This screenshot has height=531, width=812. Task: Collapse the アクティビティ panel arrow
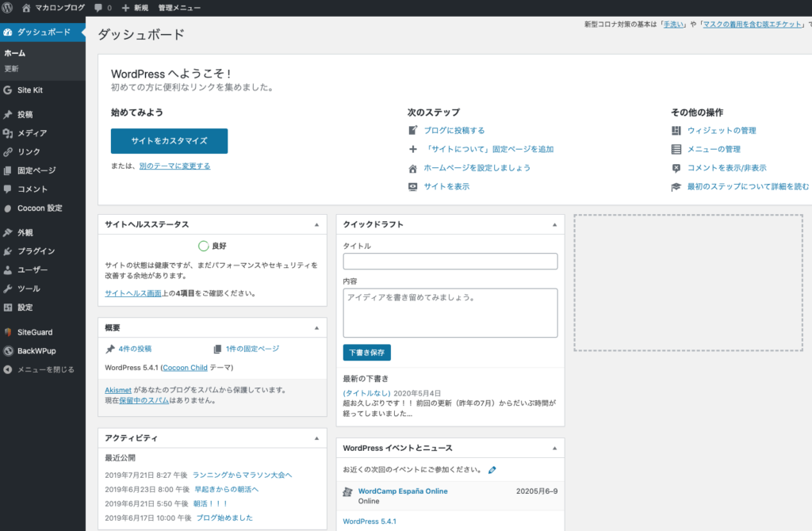point(316,438)
